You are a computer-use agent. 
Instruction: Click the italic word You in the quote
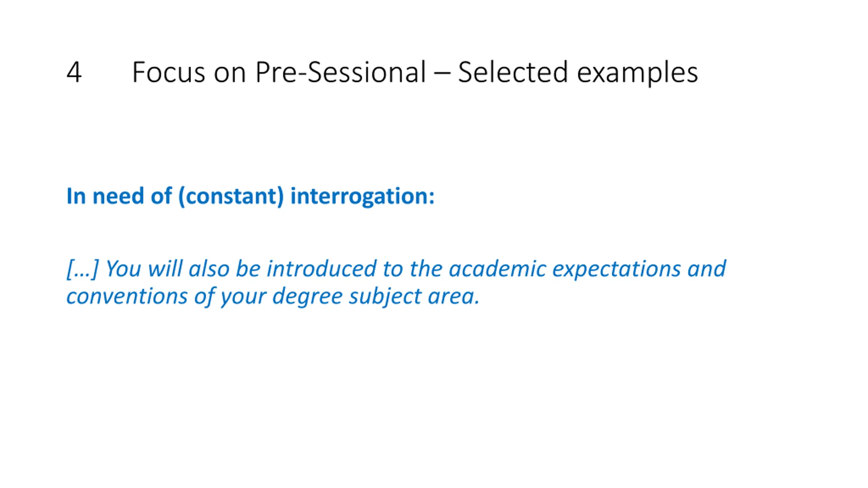[123, 269]
